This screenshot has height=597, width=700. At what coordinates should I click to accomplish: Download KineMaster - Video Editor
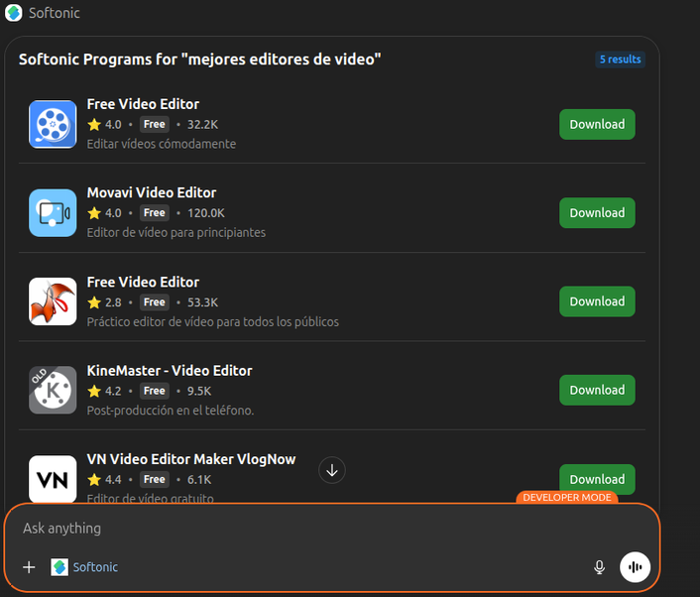coord(597,390)
